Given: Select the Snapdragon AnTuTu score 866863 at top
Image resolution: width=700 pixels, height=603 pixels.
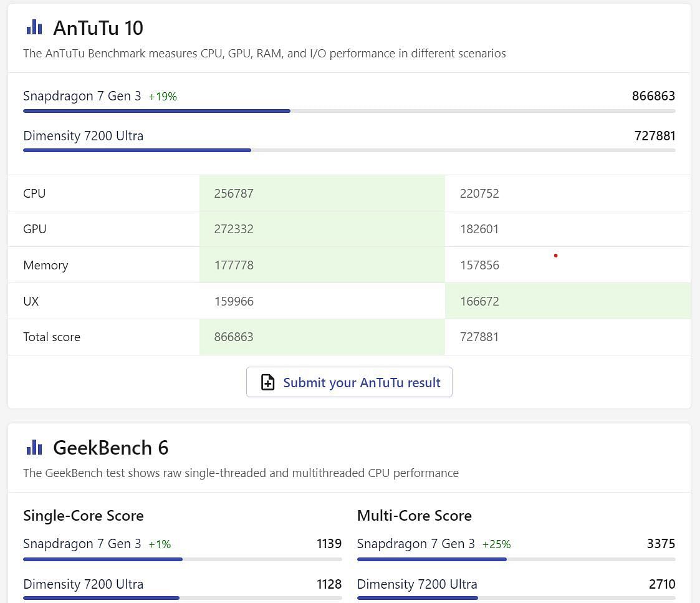Looking at the screenshot, I should pyautogui.click(x=653, y=96).
